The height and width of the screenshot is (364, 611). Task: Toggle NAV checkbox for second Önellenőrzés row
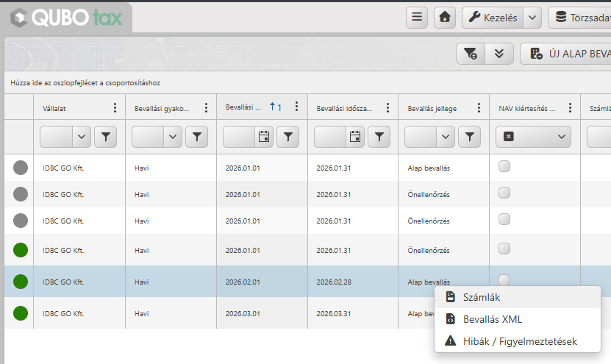(x=504, y=219)
